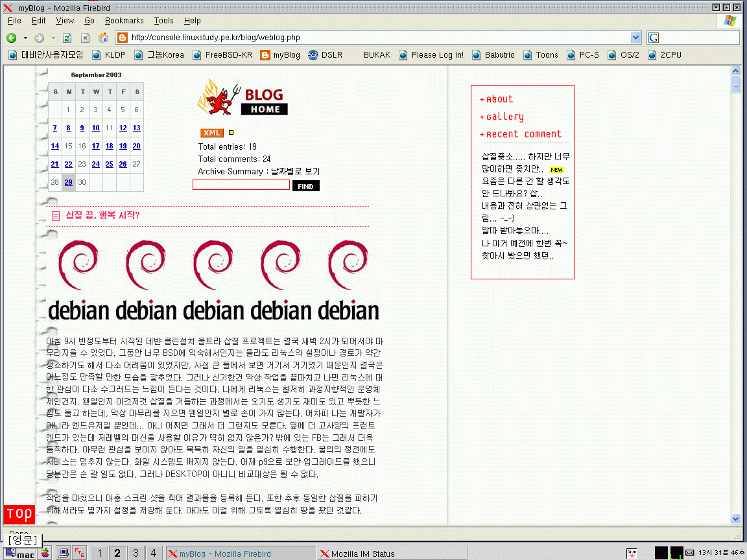Reload the current blog page
Viewport: 747px width, 560px height.
(x=67, y=38)
